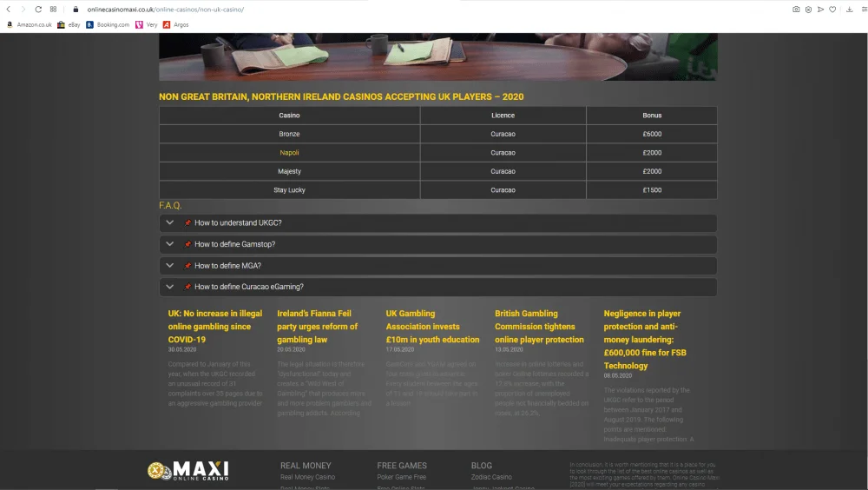Click the Licence column header
868x490 pixels.
pyautogui.click(x=503, y=116)
